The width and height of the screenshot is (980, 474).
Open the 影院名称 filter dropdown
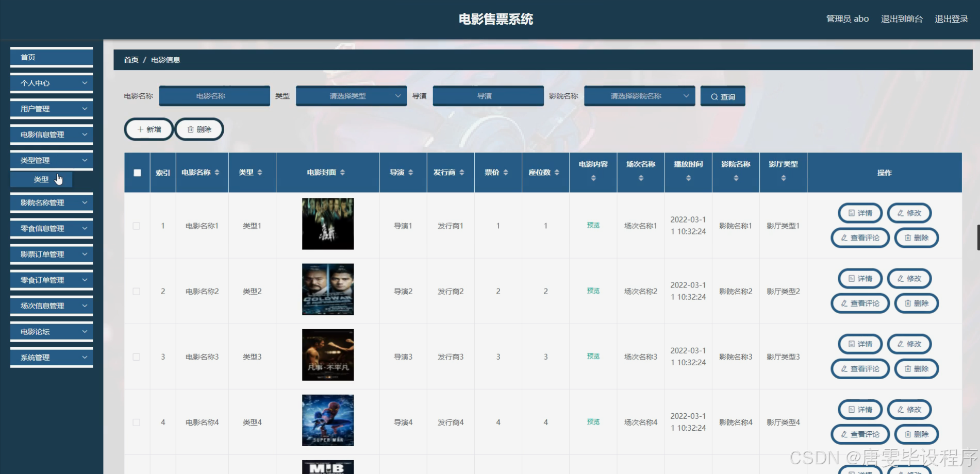click(639, 96)
